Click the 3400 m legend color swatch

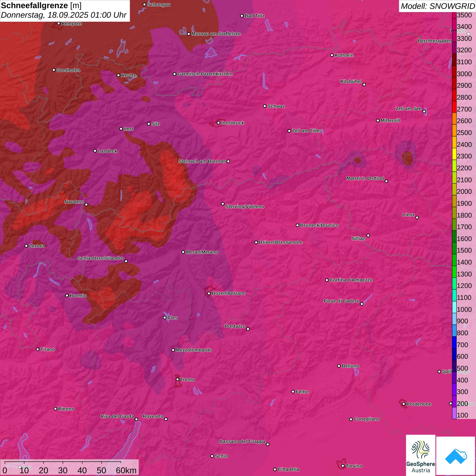(454, 24)
